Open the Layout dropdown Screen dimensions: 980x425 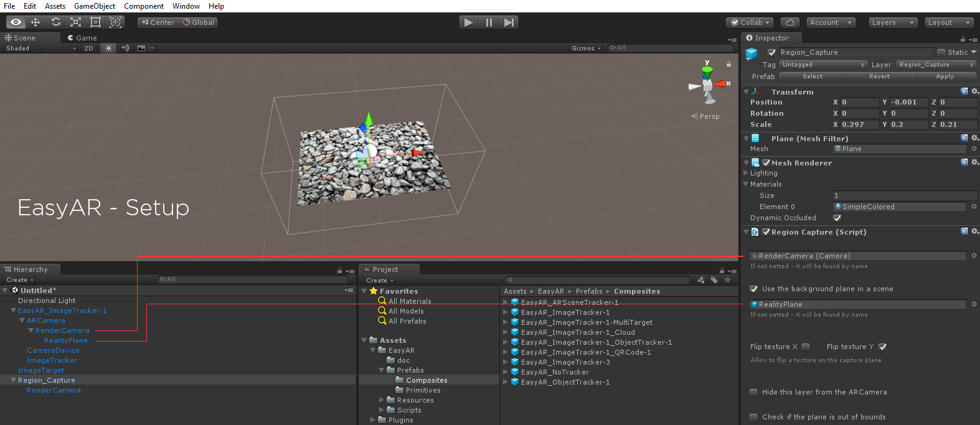pyautogui.click(x=949, y=22)
